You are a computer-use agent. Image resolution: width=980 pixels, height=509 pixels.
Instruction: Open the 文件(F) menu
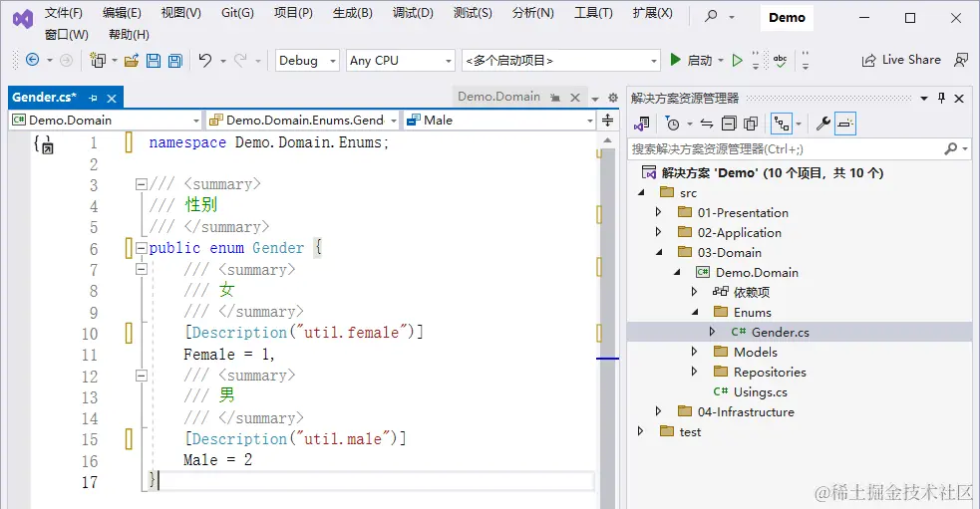(64, 13)
